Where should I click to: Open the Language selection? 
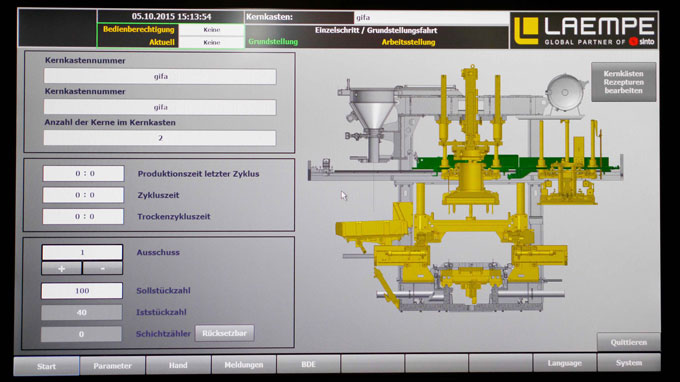pos(564,363)
